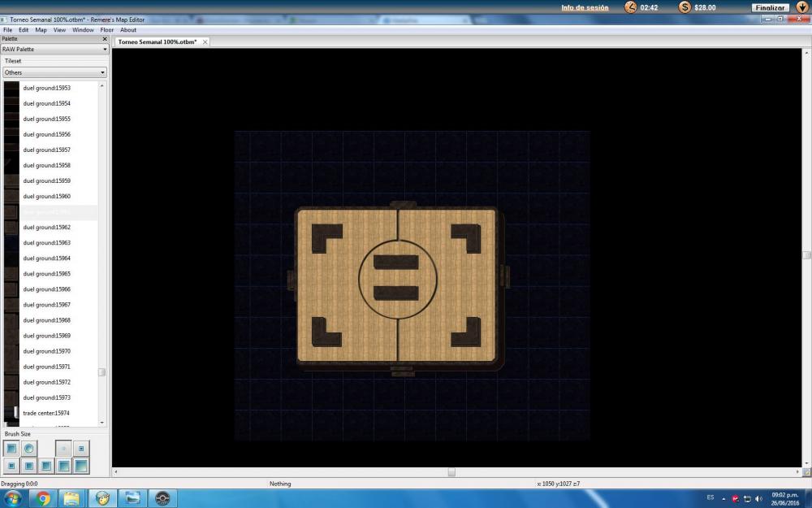
Task: Click the orange down-arrow icon beside Finalizar
Action: pyautogui.click(x=802, y=7)
